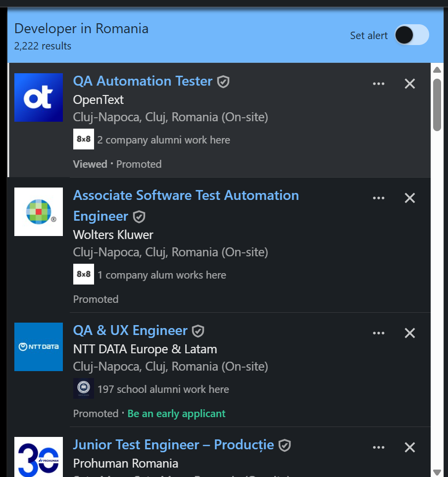Open the QA & UX Engineer job
The height and width of the screenshot is (477, 448).
tap(130, 331)
